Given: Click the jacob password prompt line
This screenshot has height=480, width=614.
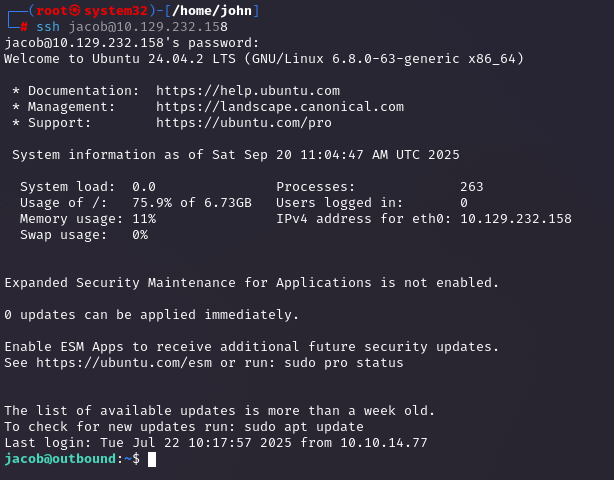Looking at the screenshot, I should pos(132,43).
